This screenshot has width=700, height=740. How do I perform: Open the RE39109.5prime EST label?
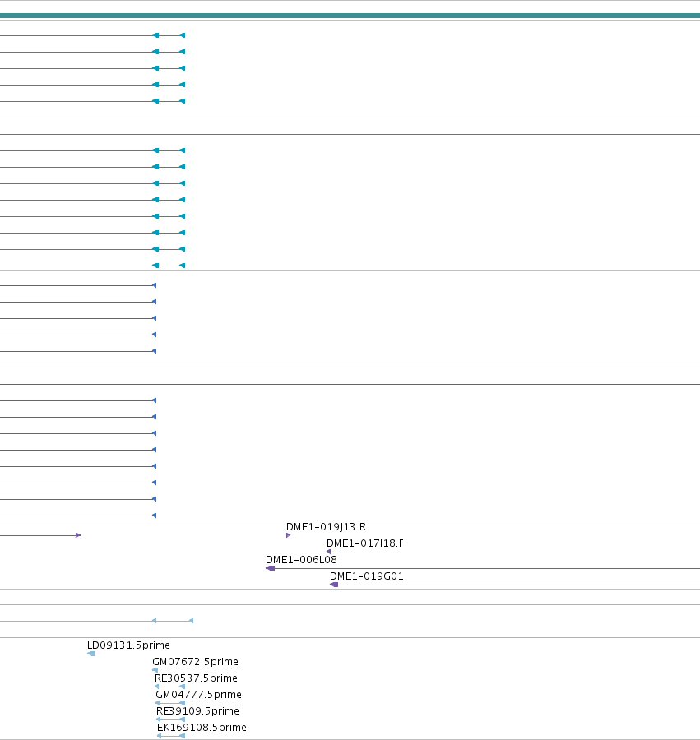pyautogui.click(x=197, y=711)
